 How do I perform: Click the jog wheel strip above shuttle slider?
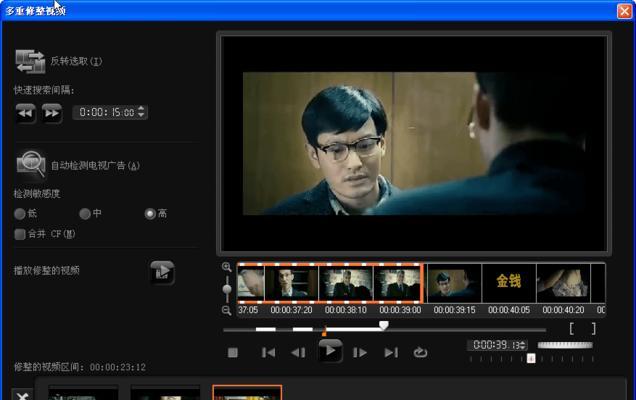click(565, 345)
